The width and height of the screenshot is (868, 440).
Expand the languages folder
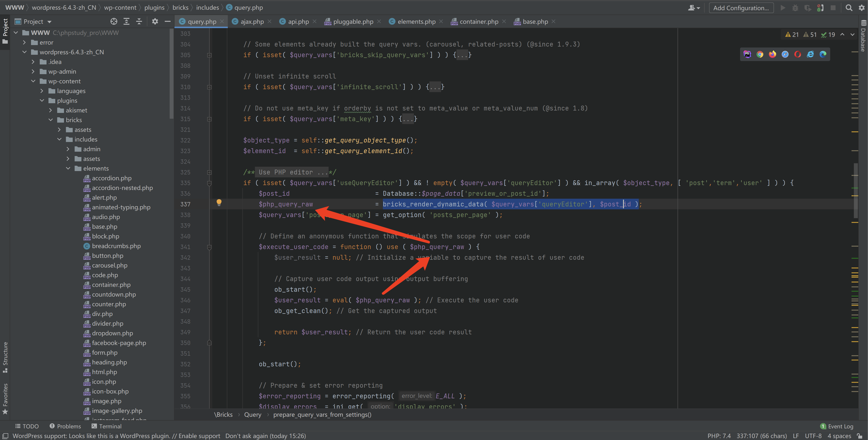[42, 91]
